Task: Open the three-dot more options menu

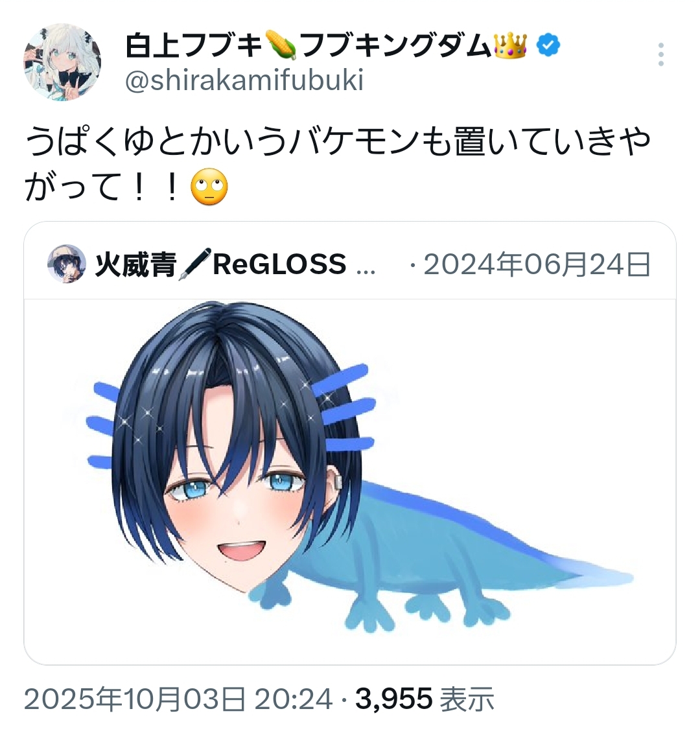Action: click(x=660, y=54)
